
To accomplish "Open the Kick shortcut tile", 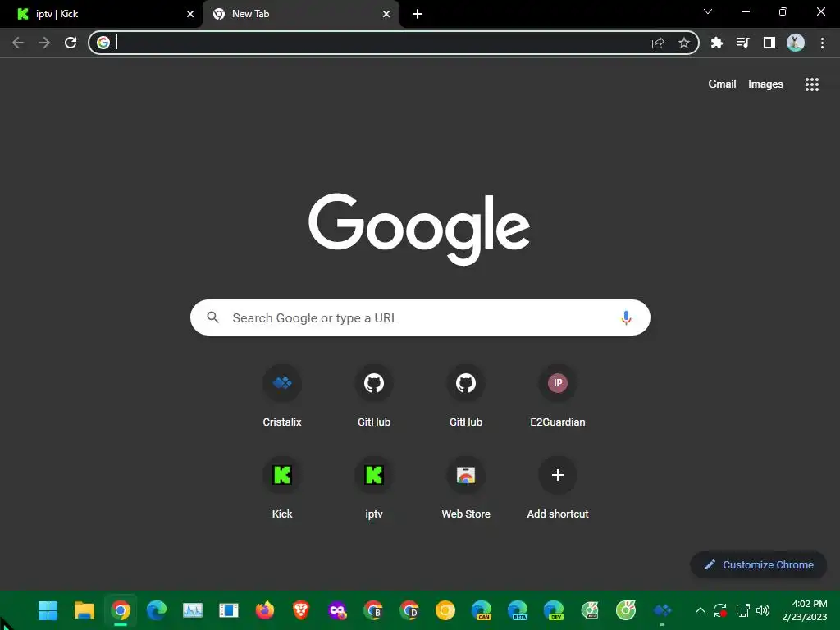I will pyautogui.click(x=282, y=488).
